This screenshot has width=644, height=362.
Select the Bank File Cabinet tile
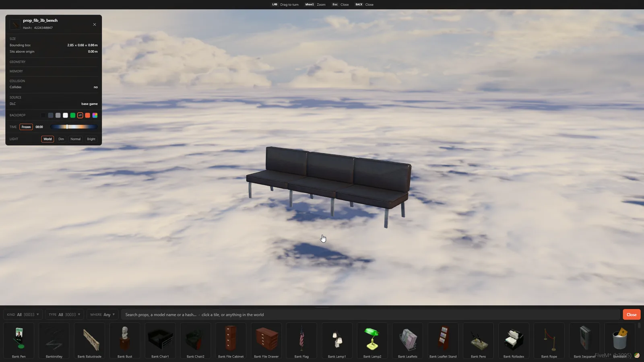click(231, 341)
